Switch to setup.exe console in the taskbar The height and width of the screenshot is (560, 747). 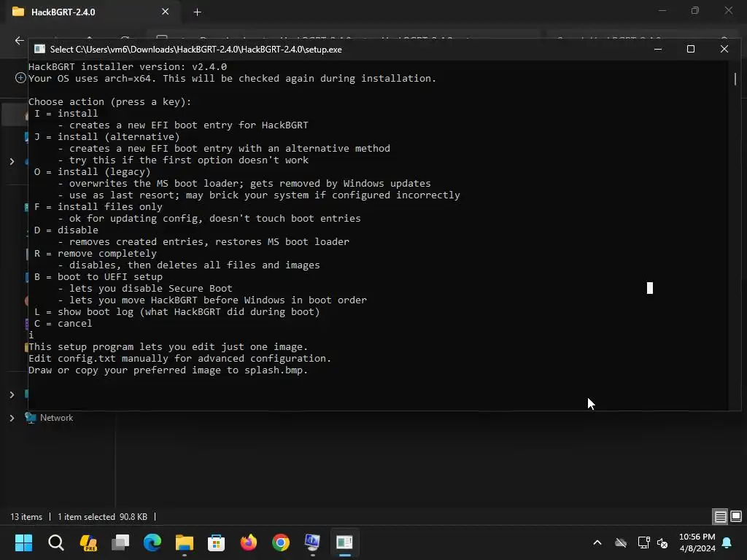(x=344, y=542)
